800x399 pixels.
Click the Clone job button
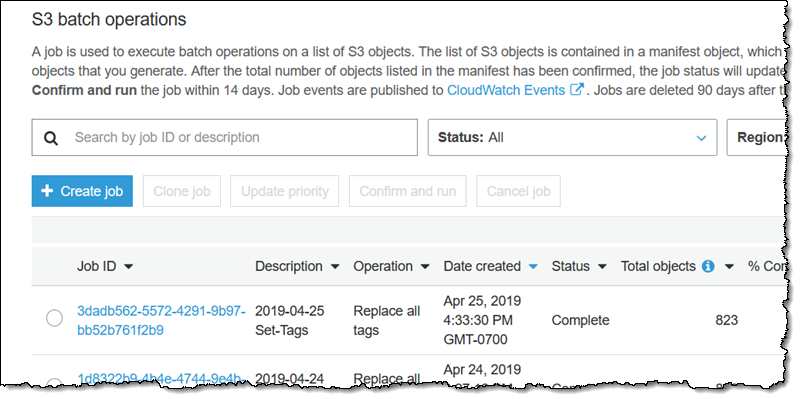point(182,191)
